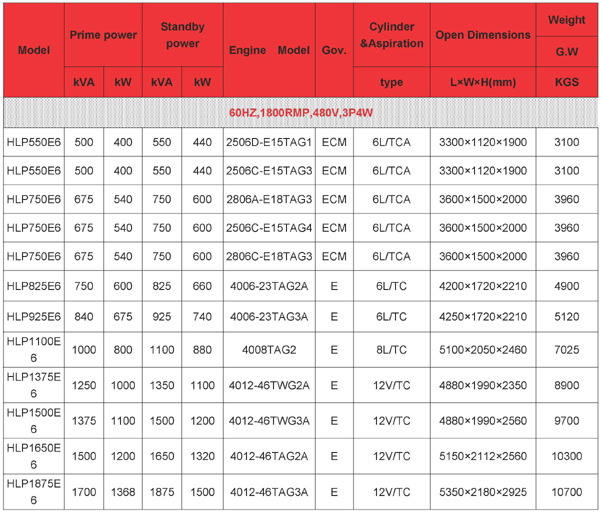Select standby kW value "1320"
The image size is (600, 512).
coord(202,456)
